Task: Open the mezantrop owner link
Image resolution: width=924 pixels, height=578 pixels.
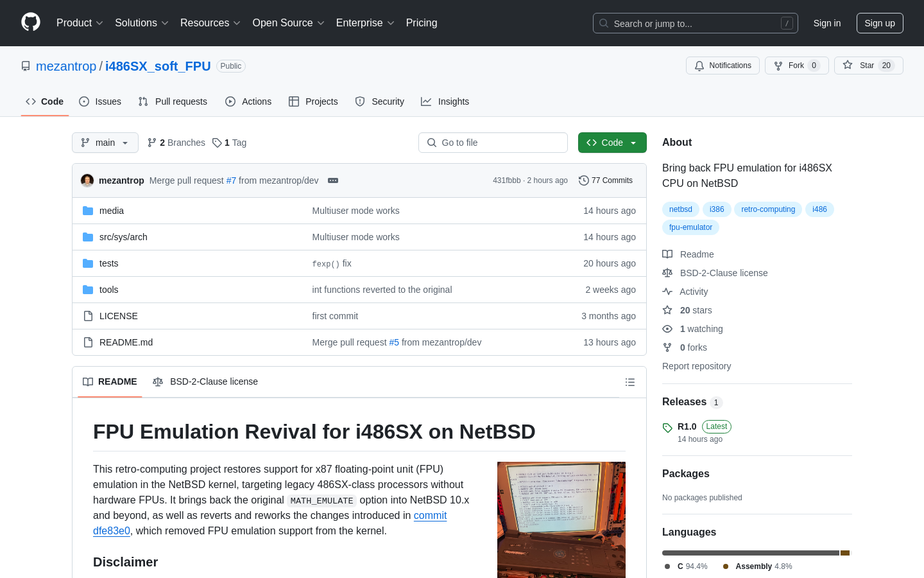Action: tap(66, 66)
